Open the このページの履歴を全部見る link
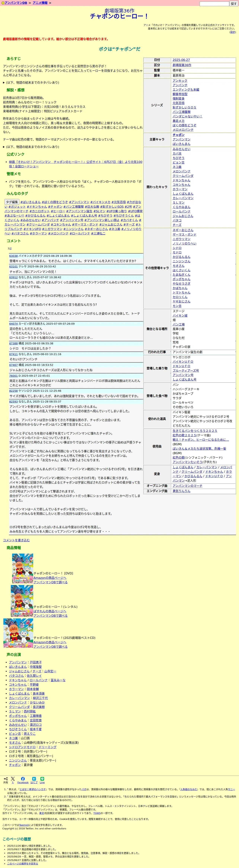239x868 pixels. click(23, 864)
